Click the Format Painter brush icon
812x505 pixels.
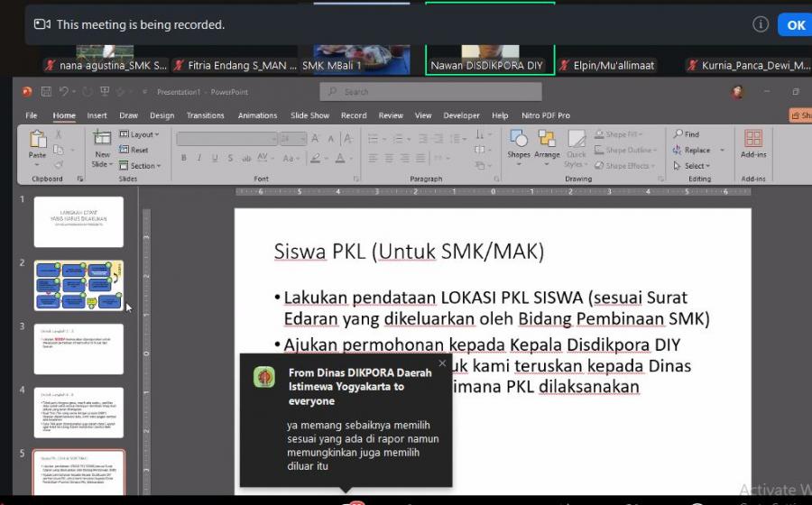58,164
